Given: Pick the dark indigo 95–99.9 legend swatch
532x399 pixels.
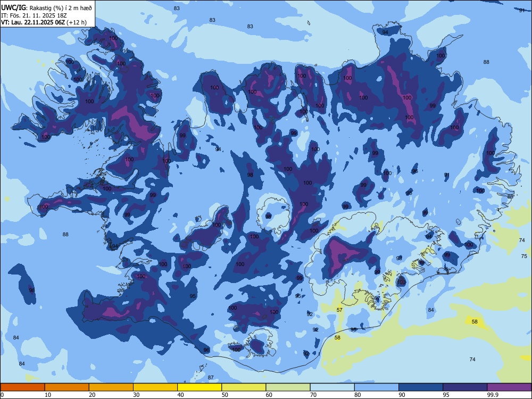Looking at the screenshot, I should pos(465,387).
